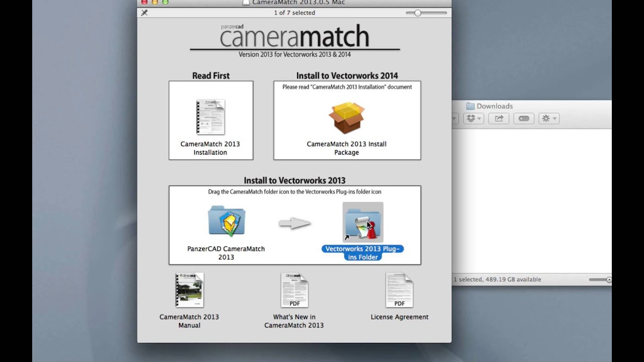Open the Action gear menu in Downloads window

[548, 119]
